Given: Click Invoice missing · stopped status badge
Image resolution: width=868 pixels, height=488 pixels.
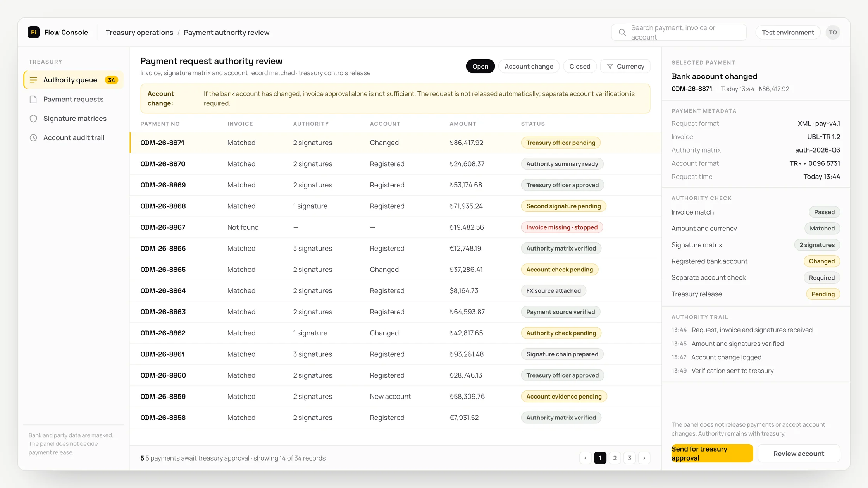Looking at the screenshot, I should 562,227.
